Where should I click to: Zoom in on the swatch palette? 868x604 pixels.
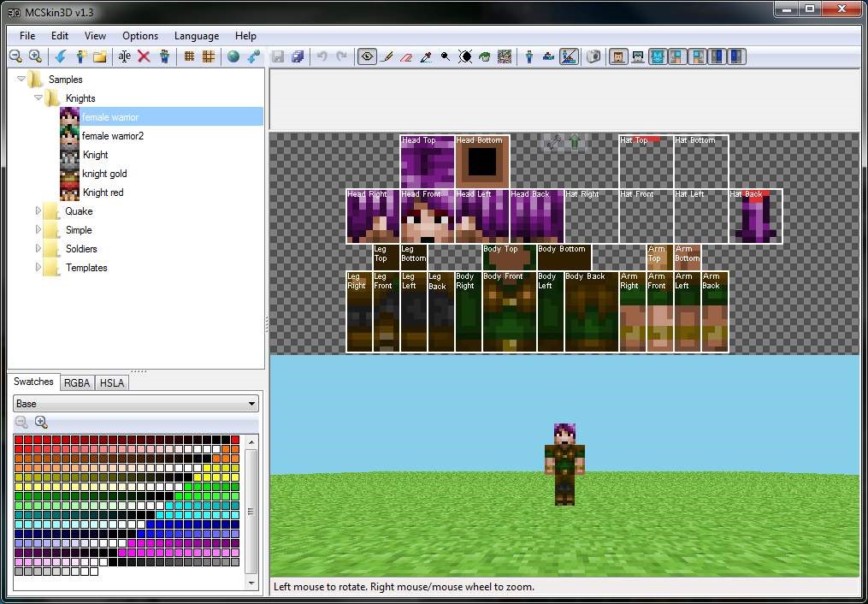tap(40, 422)
